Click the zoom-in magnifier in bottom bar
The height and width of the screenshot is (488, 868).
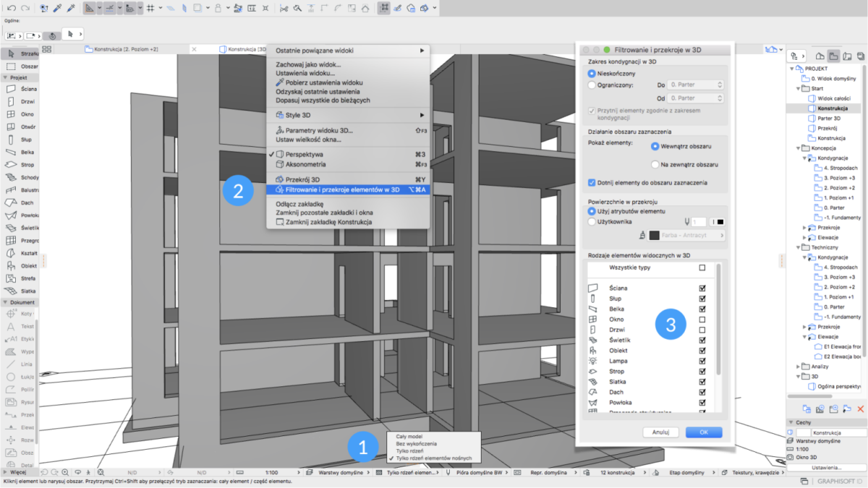point(65,472)
